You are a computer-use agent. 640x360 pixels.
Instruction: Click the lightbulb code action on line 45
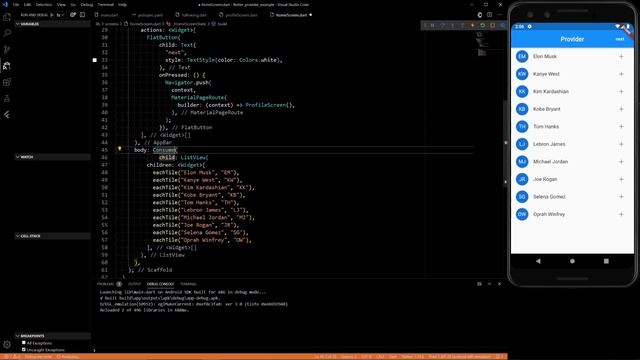click(x=120, y=149)
